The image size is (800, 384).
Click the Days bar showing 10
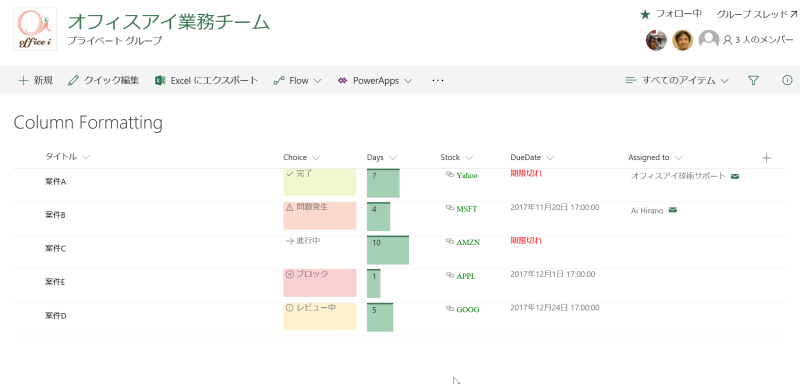tap(388, 250)
